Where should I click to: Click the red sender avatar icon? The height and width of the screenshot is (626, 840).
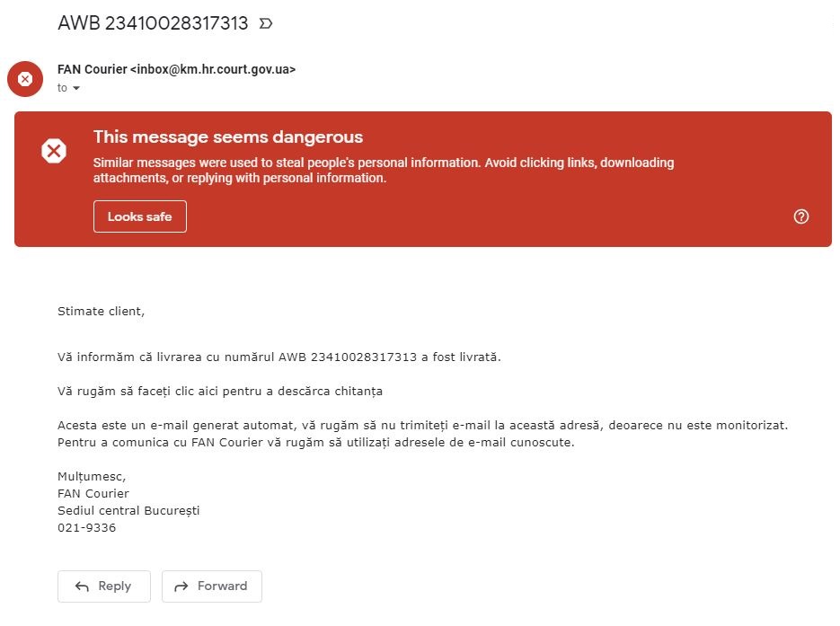click(x=24, y=79)
